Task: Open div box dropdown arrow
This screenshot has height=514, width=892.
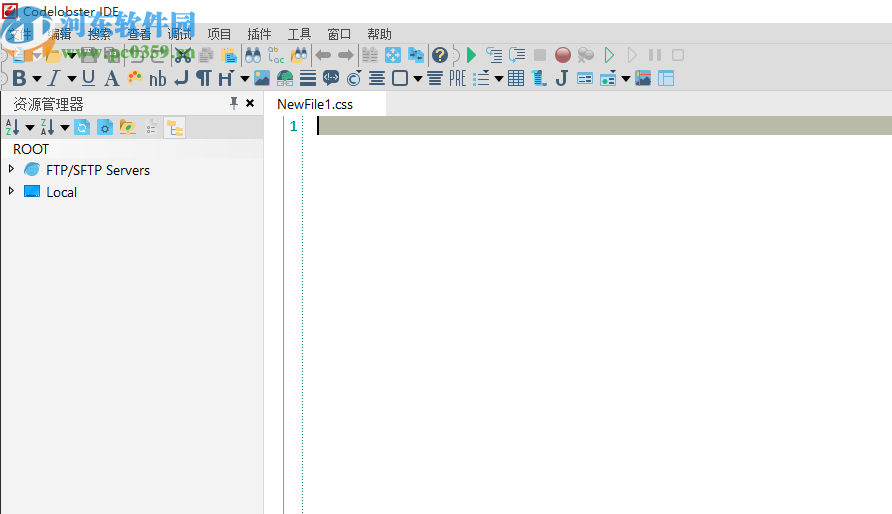Action: 418,79
